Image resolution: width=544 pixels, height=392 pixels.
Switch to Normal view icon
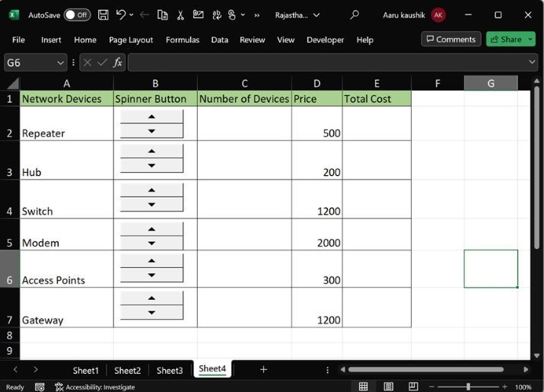363,387
